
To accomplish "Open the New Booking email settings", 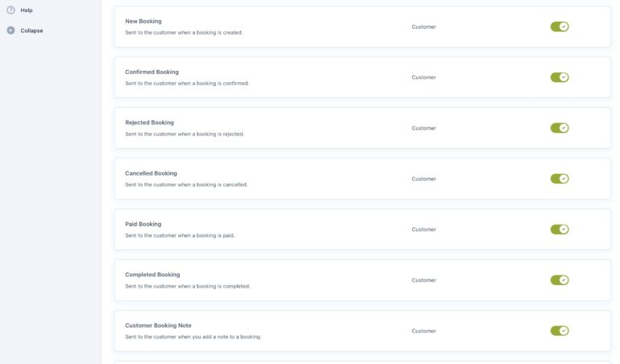I will 144,21.
